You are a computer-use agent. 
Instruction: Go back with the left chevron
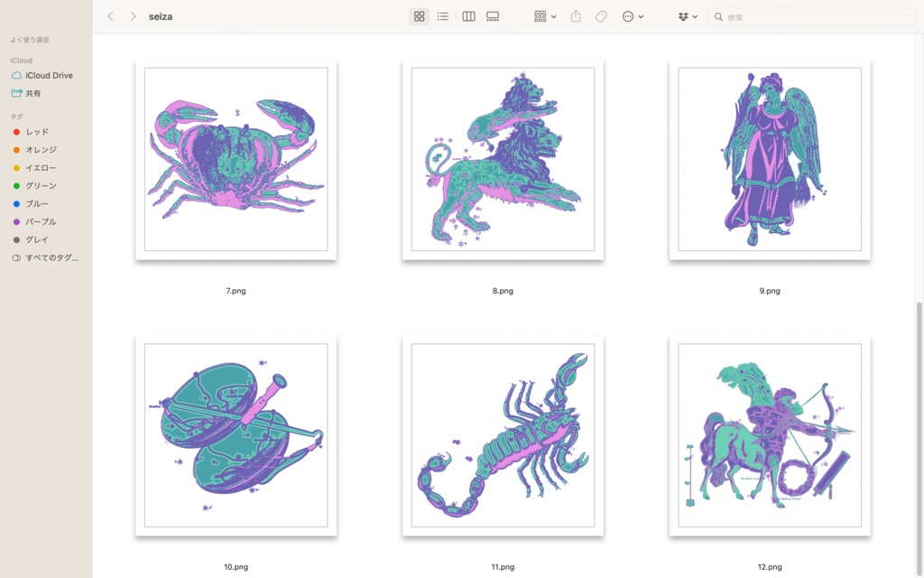pyautogui.click(x=110, y=16)
